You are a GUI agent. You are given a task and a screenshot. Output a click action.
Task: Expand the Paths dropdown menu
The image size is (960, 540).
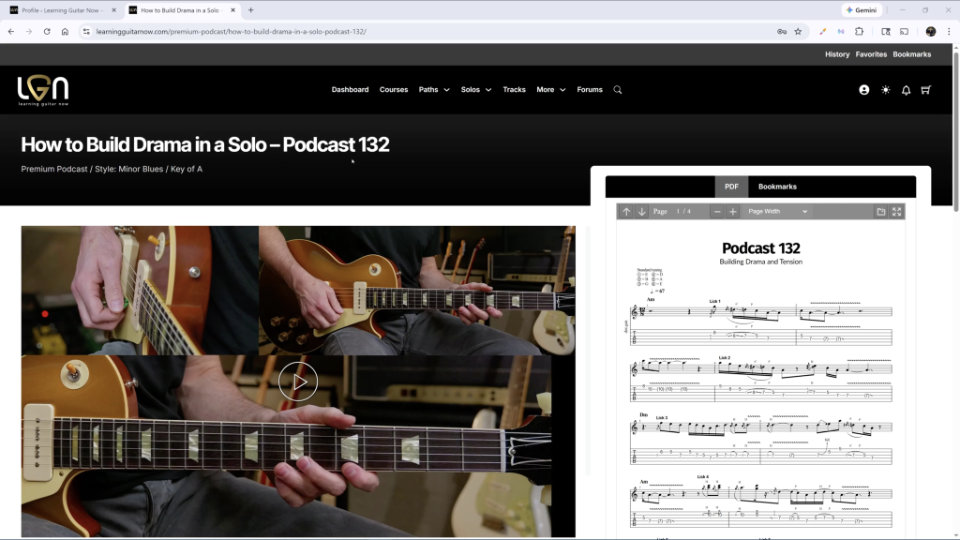click(433, 90)
